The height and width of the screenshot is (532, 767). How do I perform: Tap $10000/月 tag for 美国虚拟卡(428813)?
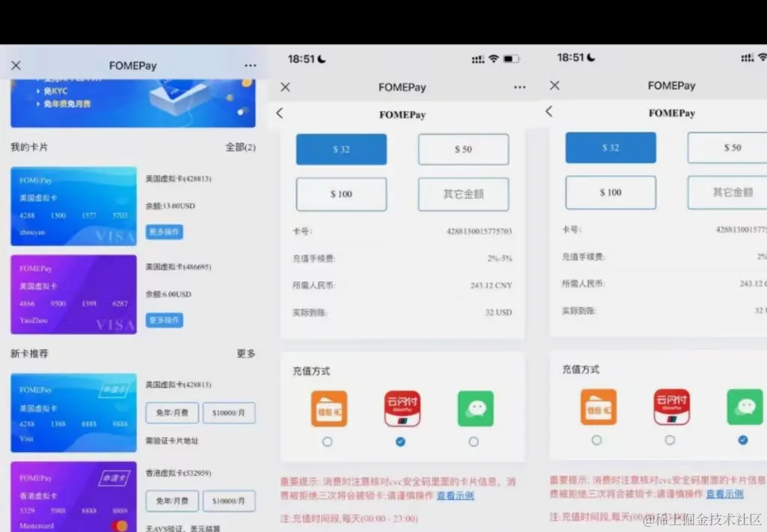[x=229, y=413]
